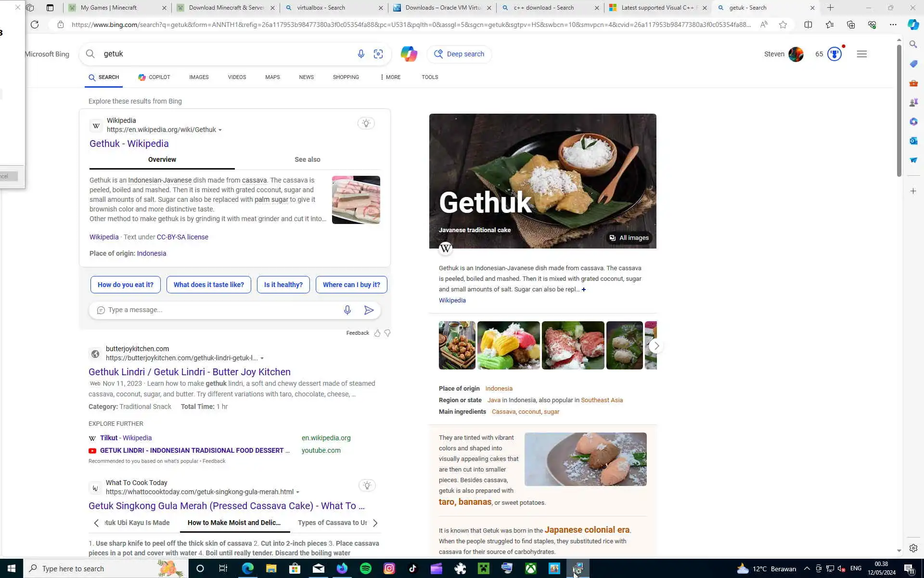Open hamburger settings menu on Bing

861,54
